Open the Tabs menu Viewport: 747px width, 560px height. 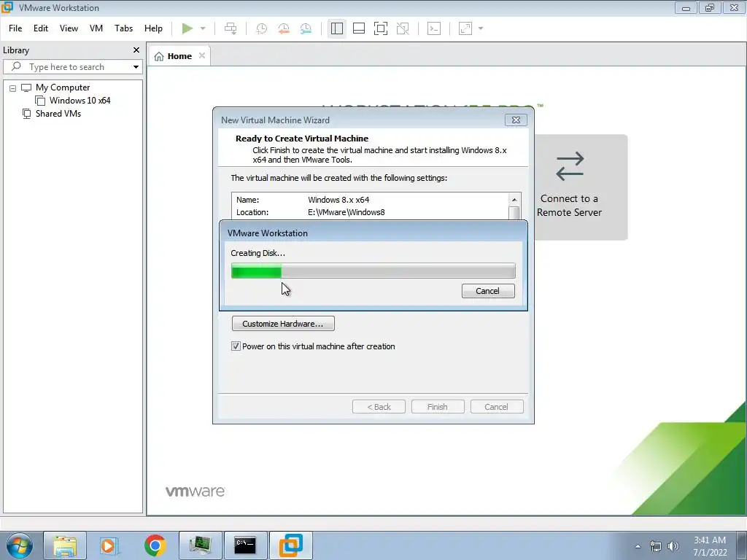point(123,28)
